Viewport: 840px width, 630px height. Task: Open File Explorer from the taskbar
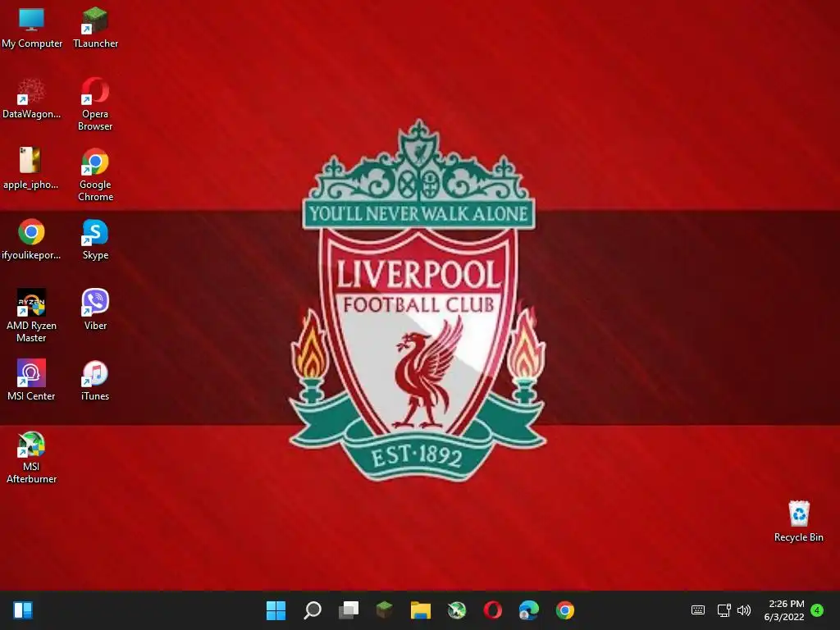421,610
